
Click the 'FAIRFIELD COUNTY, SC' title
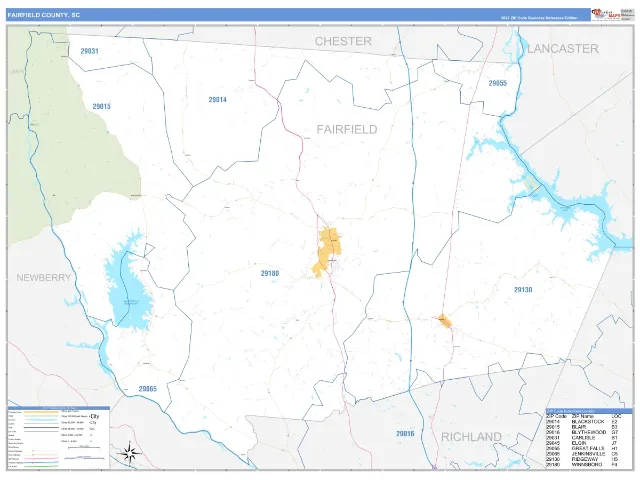tap(44, 15)
